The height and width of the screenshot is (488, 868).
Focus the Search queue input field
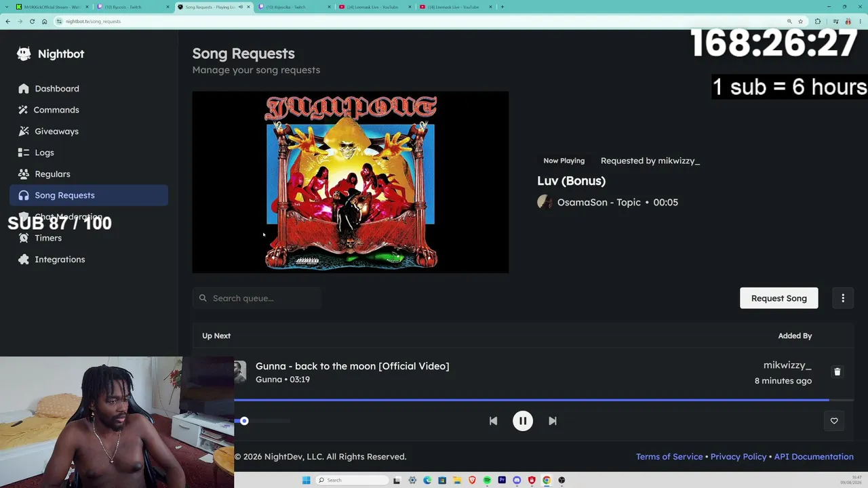tap(257, 298)
